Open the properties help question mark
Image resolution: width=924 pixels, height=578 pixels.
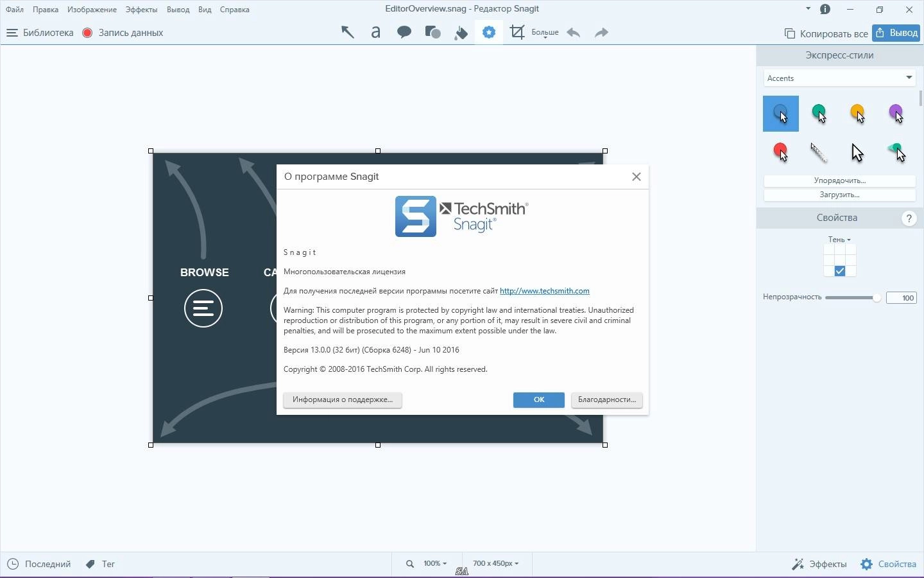(x=909, y=218)
